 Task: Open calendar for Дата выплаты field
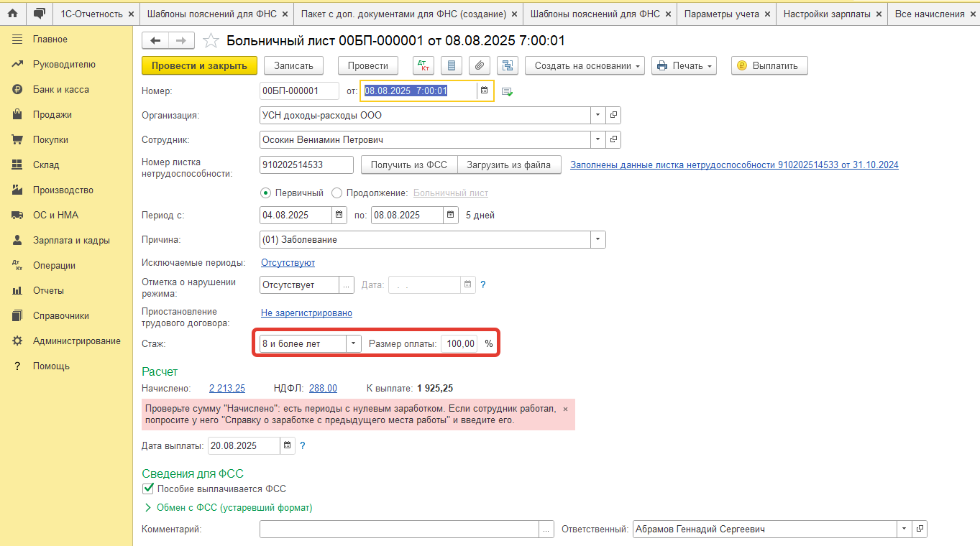point(287,445)
